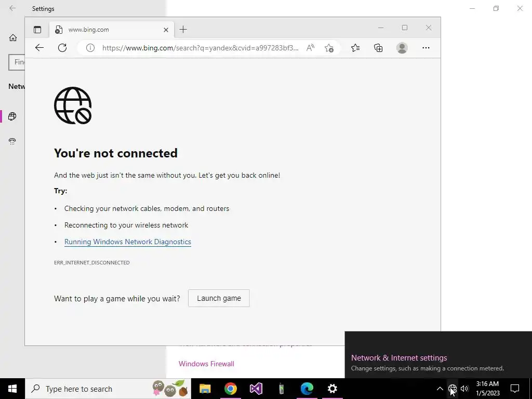Open File Explorer from taskbar
532x399 pixels.
coord(205,389)
